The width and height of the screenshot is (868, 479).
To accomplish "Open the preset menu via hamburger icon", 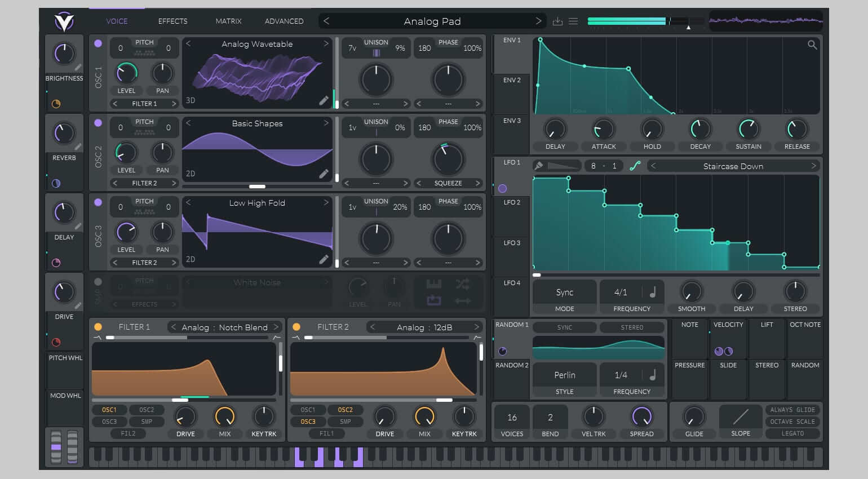I will click(573, 21).
